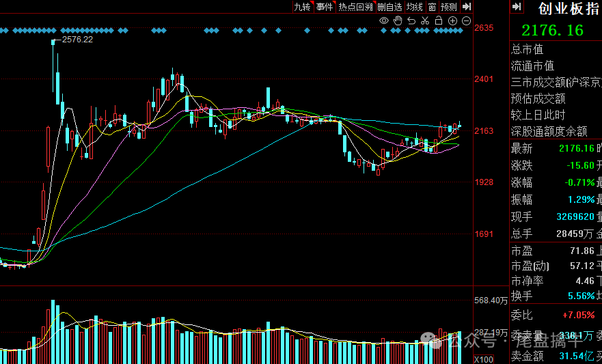Zoom out with the minus circle icon
Screen dimensions: 602x364
click(466, 20)
